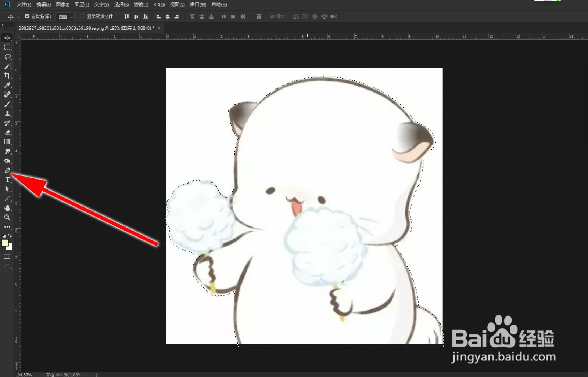Image resolution: width=588 pixels, height=377 pixels.
Task: Open the foreground color swatch
Action: point(5,243)
